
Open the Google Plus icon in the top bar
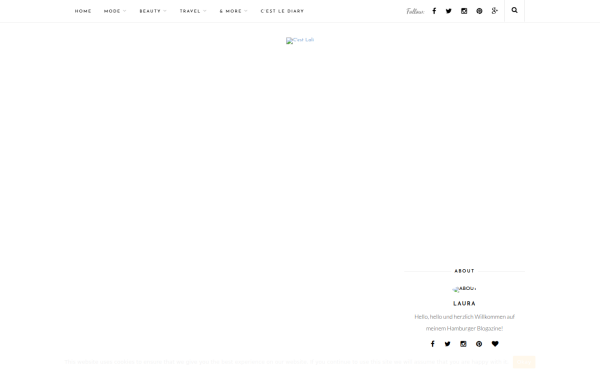(495, 11)
